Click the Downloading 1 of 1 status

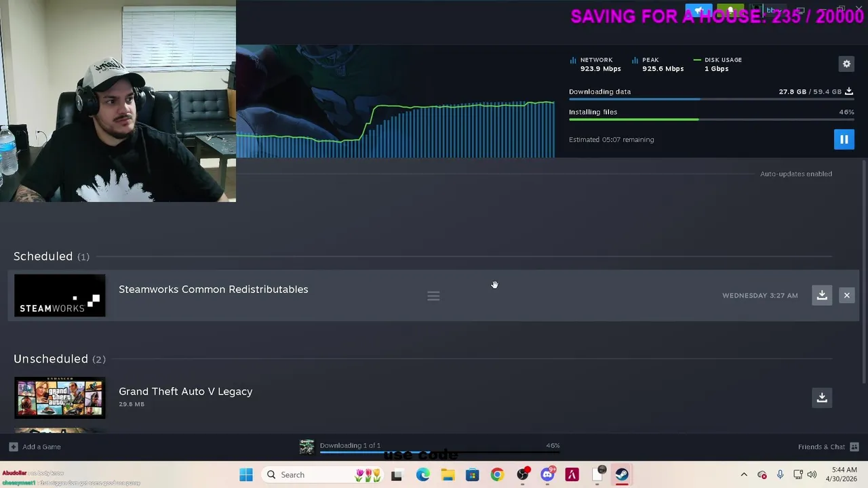[350, 445]
